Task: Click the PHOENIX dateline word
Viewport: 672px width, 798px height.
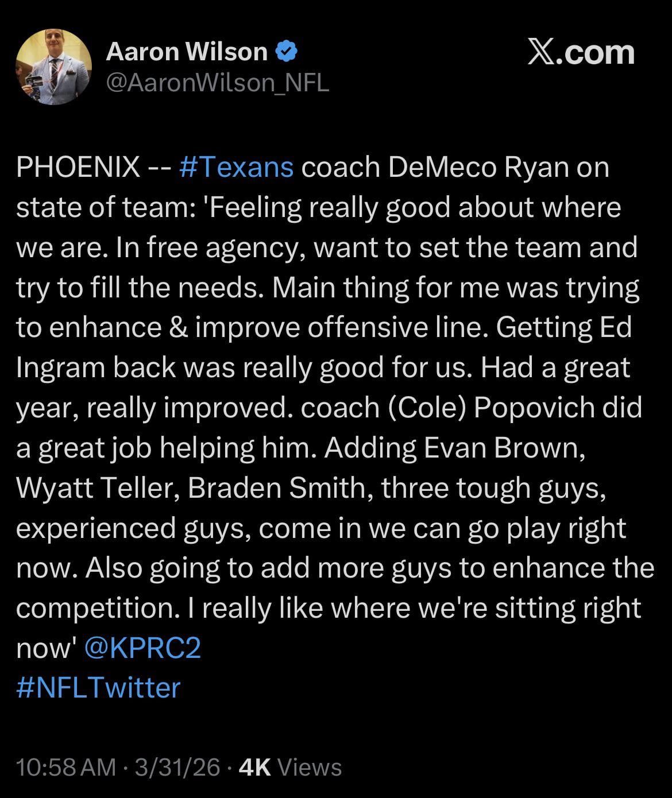Action: 78,168
